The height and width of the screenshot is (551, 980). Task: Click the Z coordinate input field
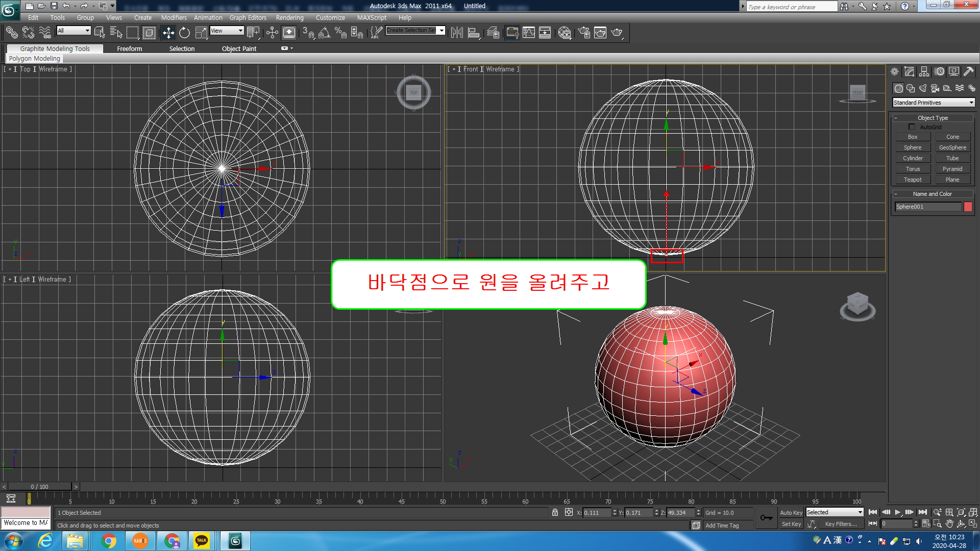[680, 513]
